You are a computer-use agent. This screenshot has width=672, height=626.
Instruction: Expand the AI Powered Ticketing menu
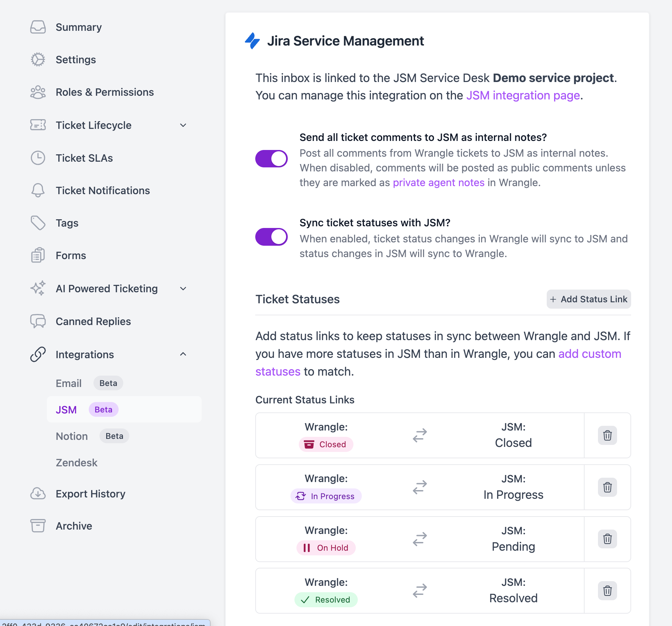click(x=183, y=289)
